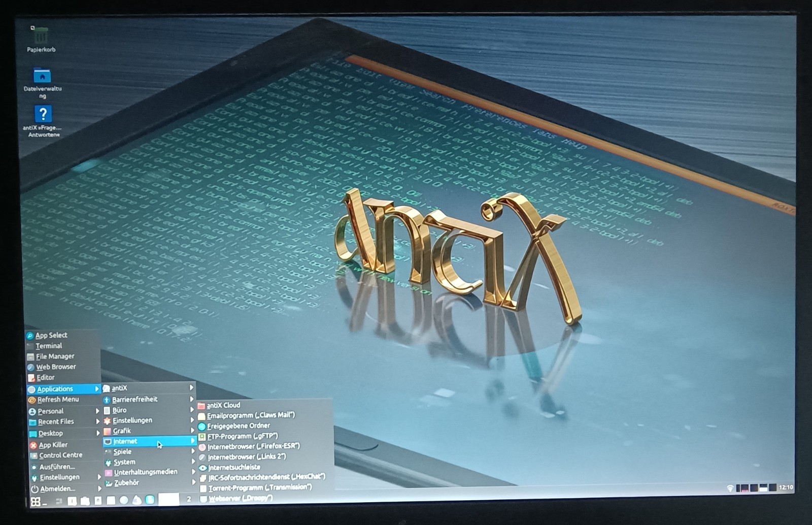This screenshot has width=812, height=525.
Task: Open the Dateiverwaltung desktop icon
Action: (x=42, y=82)
